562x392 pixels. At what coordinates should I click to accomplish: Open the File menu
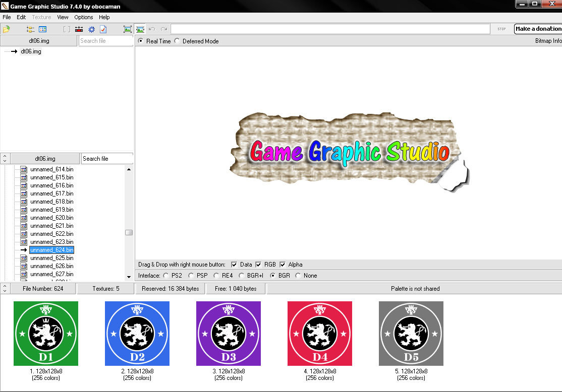(7, 17)
